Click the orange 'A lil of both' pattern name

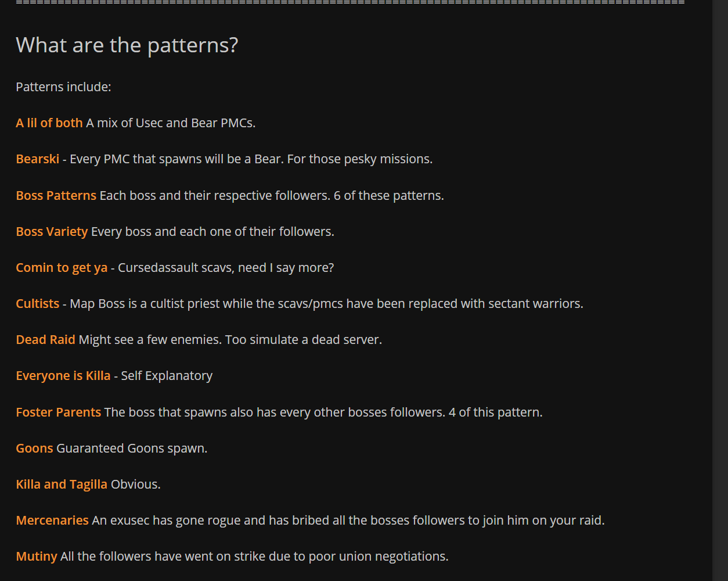click(x=49, y=123)
